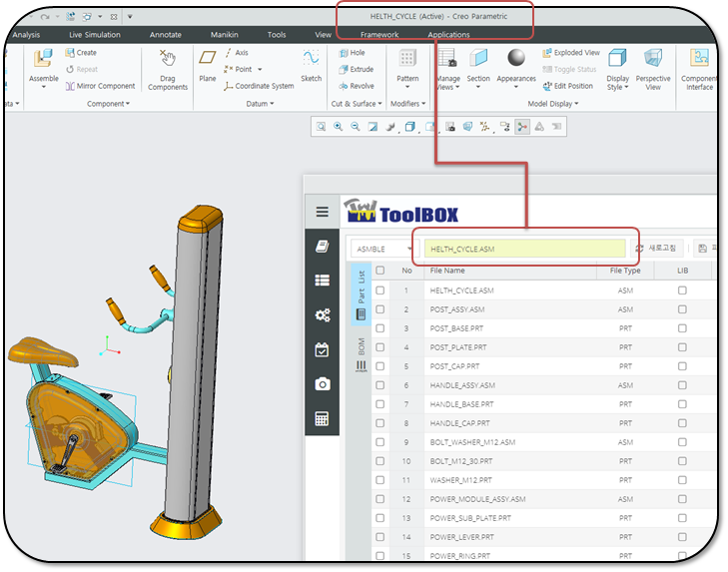Click the Pattern icon
This screenshot has width=728, height=572.
pyautogui.click(x=407, y=58)
